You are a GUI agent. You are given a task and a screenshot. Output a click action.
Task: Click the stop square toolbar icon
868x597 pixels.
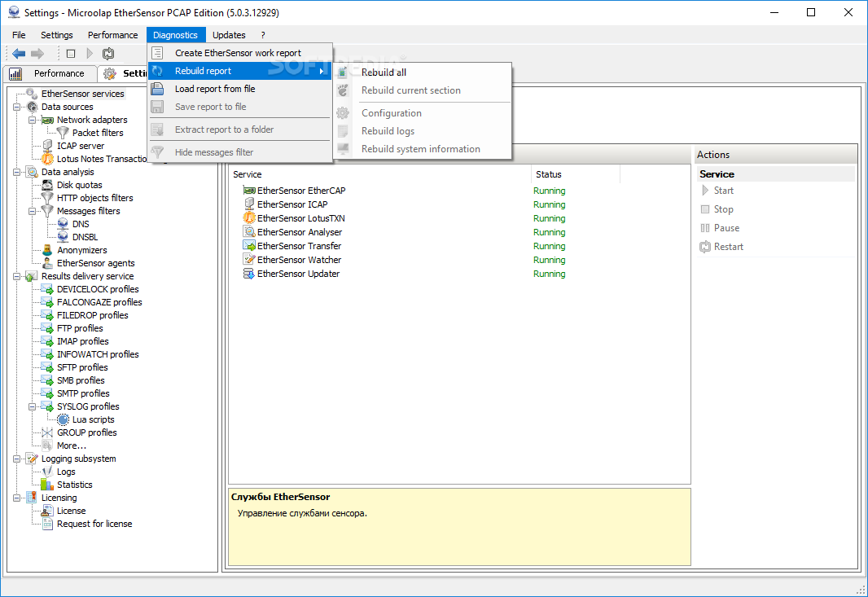coord(71,54)
